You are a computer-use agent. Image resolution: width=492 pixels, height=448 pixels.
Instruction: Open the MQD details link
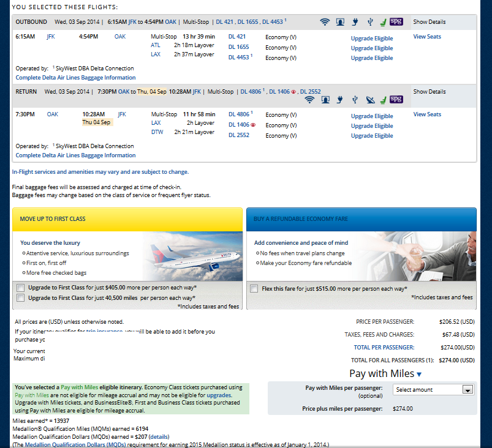(159, 437)
